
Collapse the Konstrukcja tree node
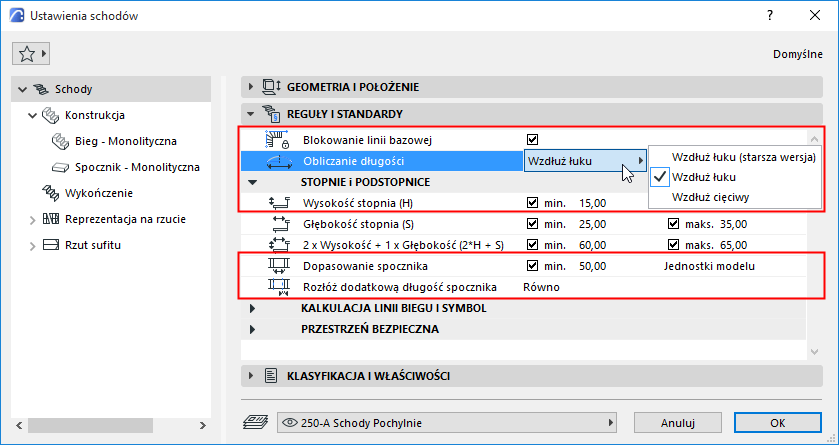coord(32,115)
